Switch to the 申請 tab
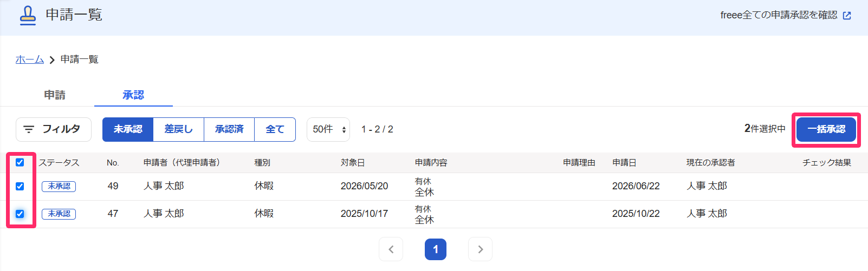This screenshot has width=868, height=271. point(55,95)
